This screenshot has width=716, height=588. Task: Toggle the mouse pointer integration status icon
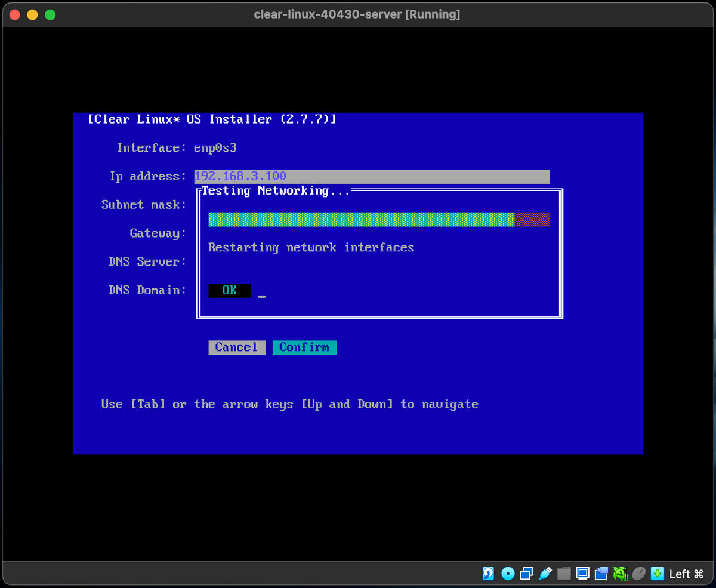tap(638, 574)
